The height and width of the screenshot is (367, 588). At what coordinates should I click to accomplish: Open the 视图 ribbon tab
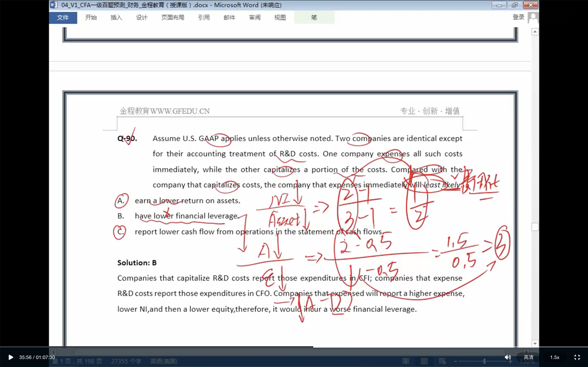280,17
